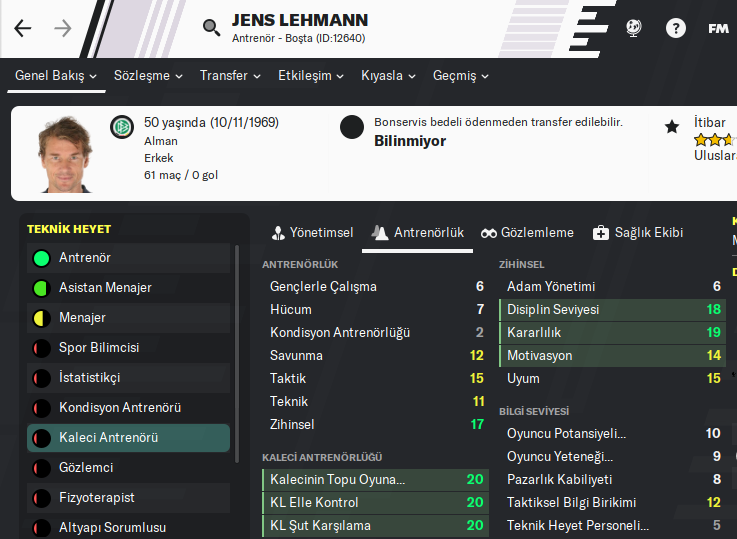Click the back navigation arrow

[23, 28]
